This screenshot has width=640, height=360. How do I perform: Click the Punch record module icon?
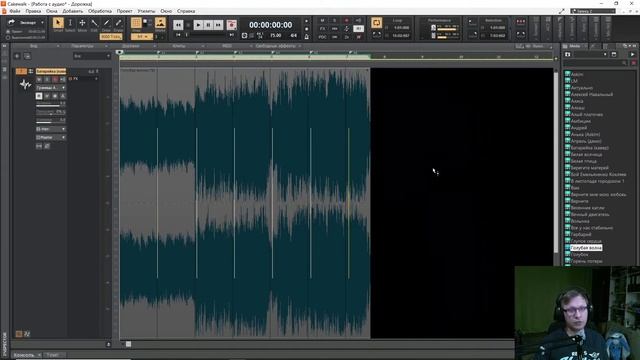click(x=521, y=21)
